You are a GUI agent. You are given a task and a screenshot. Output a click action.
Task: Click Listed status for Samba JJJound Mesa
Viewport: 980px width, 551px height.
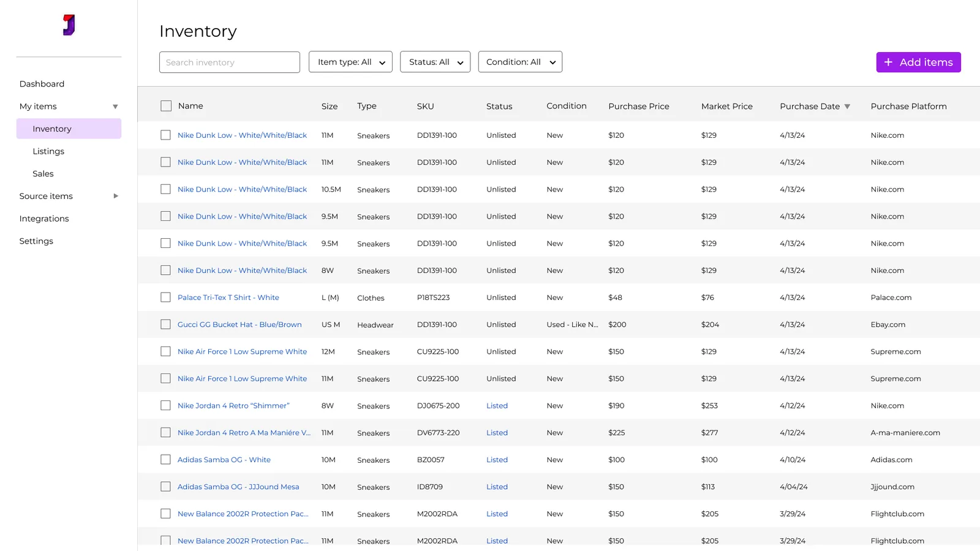[497, 487]
